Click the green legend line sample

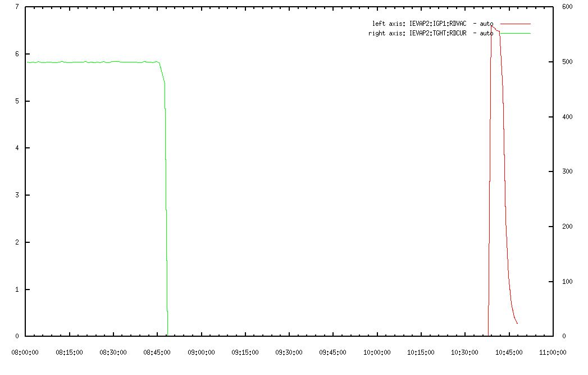point(516,33)
